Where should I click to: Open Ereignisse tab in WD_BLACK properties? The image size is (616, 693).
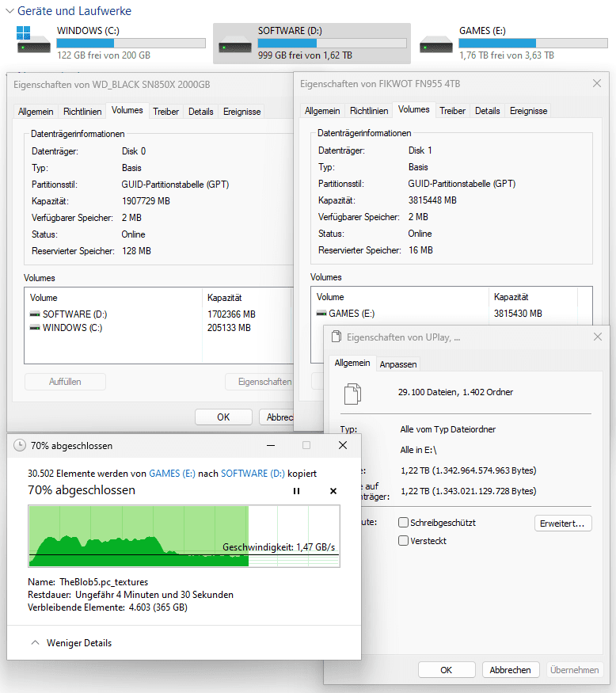(241, 112)
